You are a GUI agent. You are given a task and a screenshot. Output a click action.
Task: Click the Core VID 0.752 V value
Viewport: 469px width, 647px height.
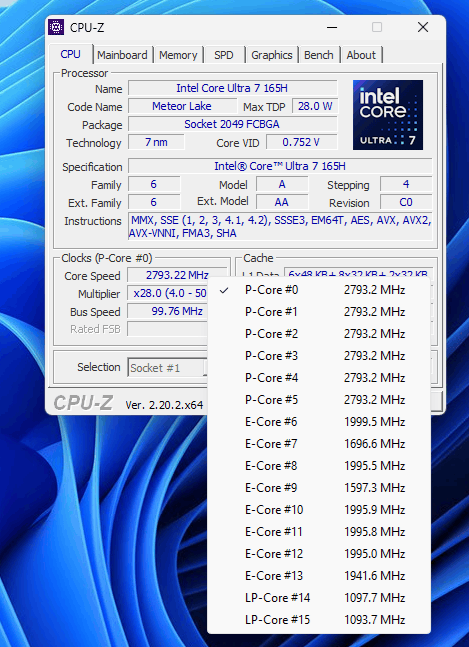coord(301,142)
